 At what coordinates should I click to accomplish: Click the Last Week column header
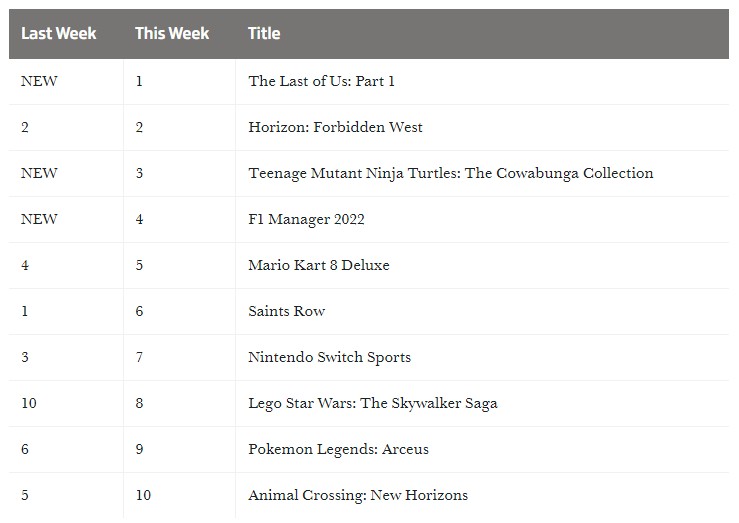(59, 33)
